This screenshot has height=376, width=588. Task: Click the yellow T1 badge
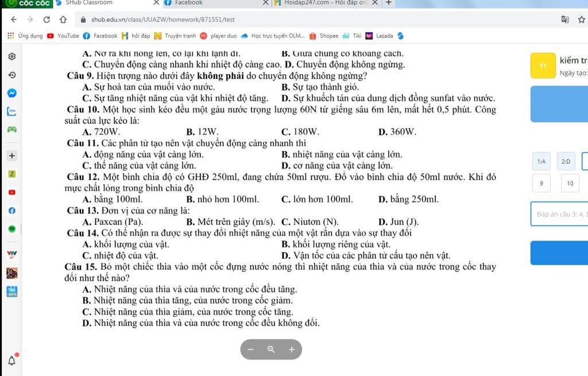coord(543,66)
